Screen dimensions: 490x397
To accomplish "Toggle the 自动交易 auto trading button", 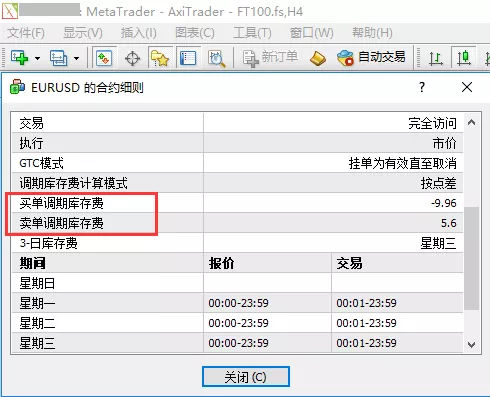I will [x=371, y=57].
